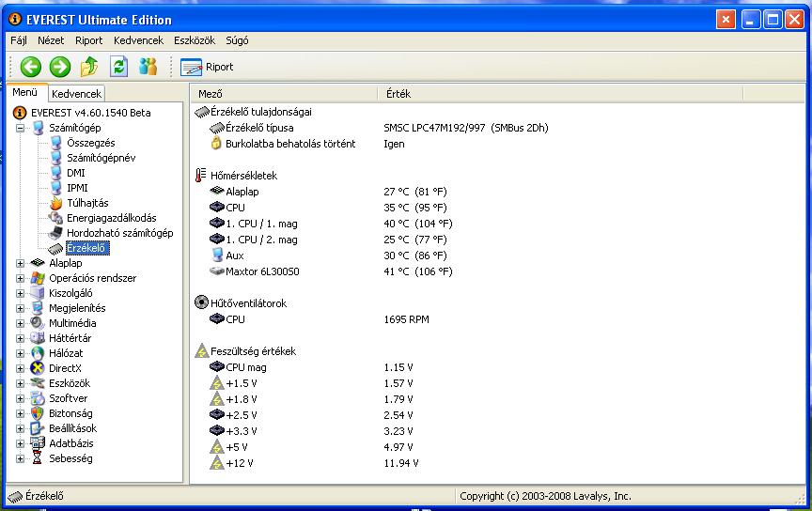Refresh the sensor readings
This screenshot has width=812, height=511.
[118, 67]
